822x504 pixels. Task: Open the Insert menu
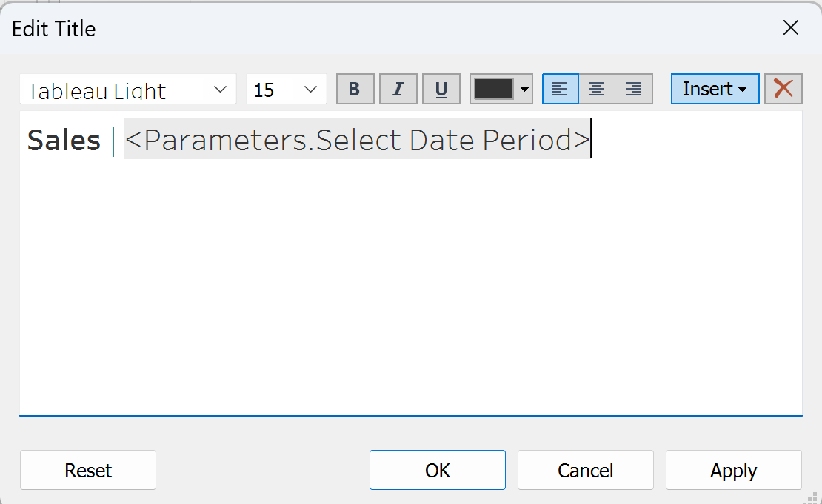coord(715,89)
